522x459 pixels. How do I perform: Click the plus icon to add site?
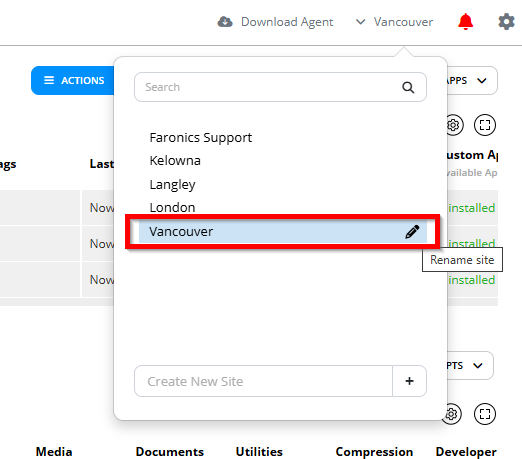(409, 381)
